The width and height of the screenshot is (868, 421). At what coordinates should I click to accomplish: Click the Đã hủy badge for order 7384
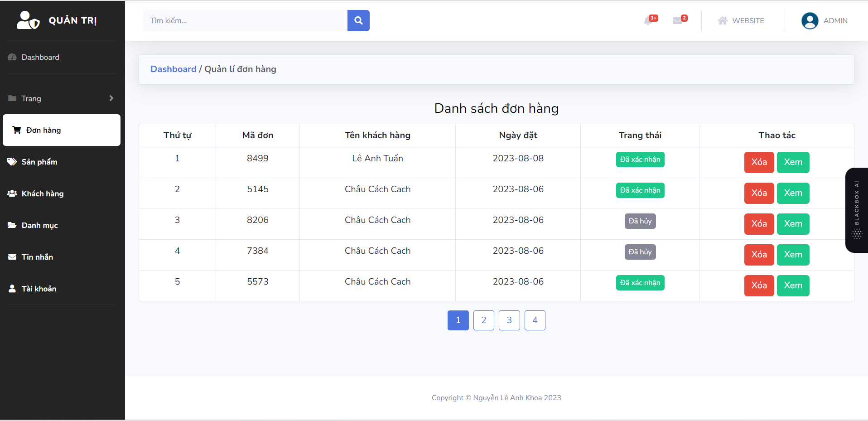click(640, 252)
